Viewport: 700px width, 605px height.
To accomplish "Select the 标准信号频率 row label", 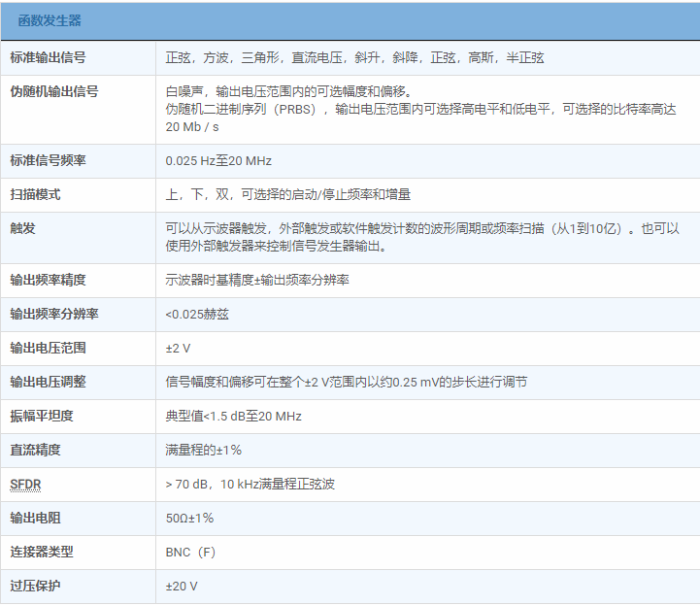I will click(x=48, y=160).
